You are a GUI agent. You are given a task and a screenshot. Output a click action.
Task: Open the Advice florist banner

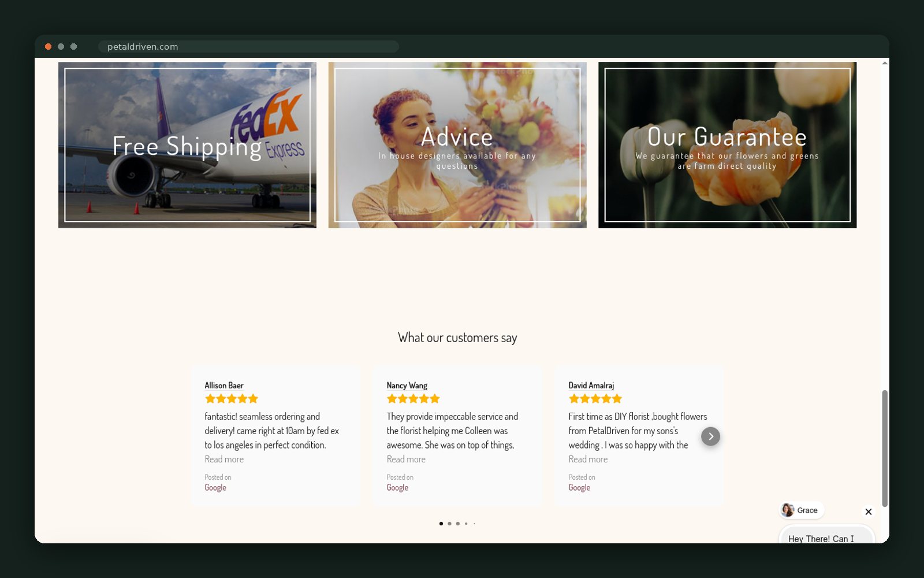pos(457,145)
